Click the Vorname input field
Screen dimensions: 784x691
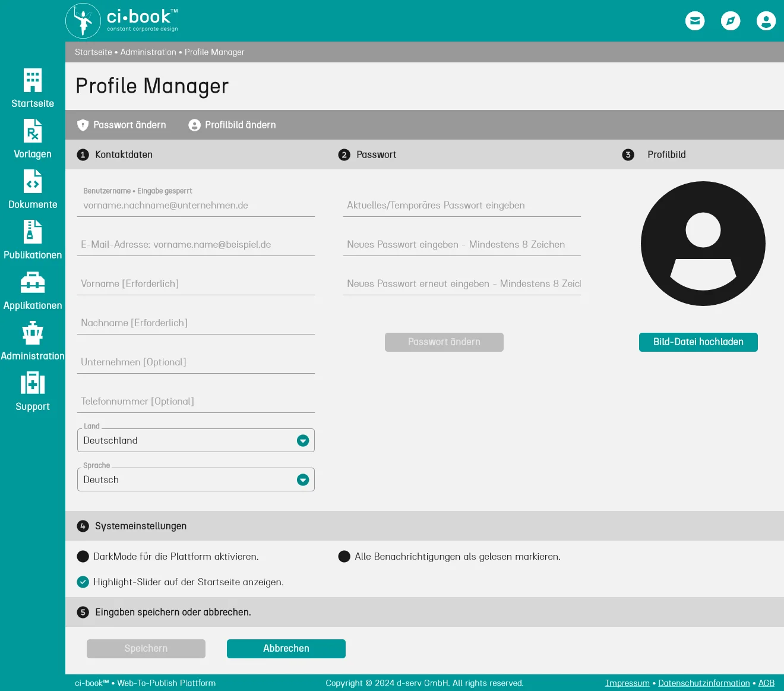(x=196, y=284)
